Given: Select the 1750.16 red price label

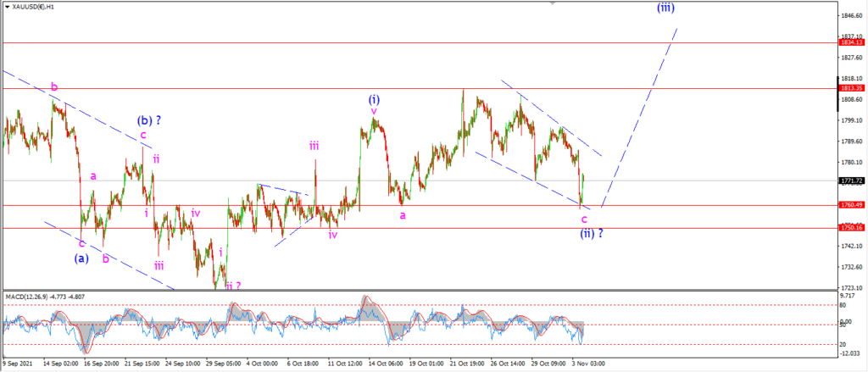Looking at the screenshot, I should point(851,227).
